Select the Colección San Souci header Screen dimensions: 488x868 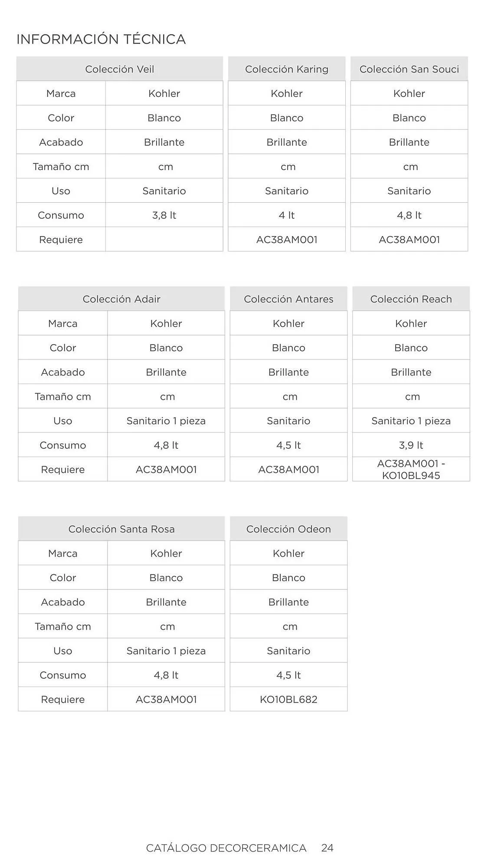[409, 69]
